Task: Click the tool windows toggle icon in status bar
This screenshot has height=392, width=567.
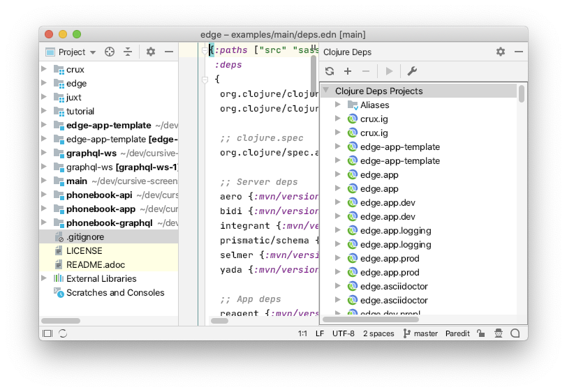Action: (x=47, y=333)
